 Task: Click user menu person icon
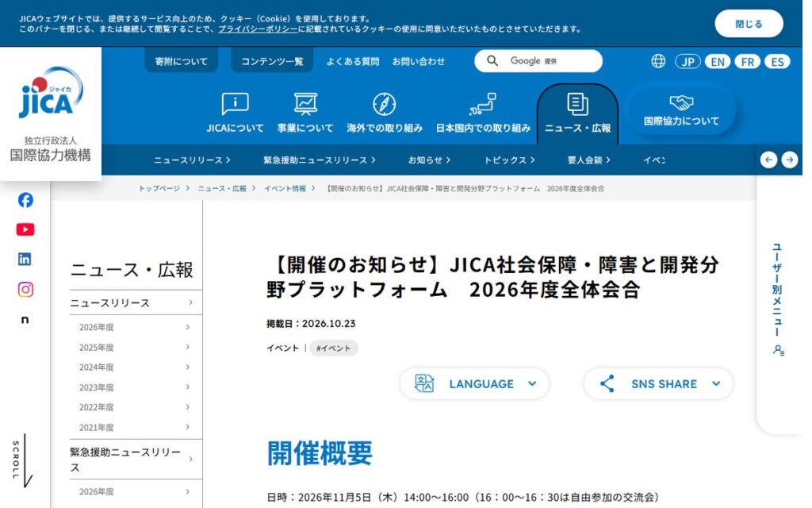tap(779, 350)
